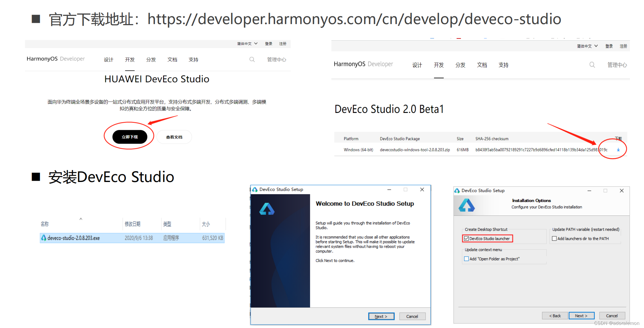Click 查看文档 button
Image resolution: width=644 pixels, height=328 pixels.
pos(174,137)
